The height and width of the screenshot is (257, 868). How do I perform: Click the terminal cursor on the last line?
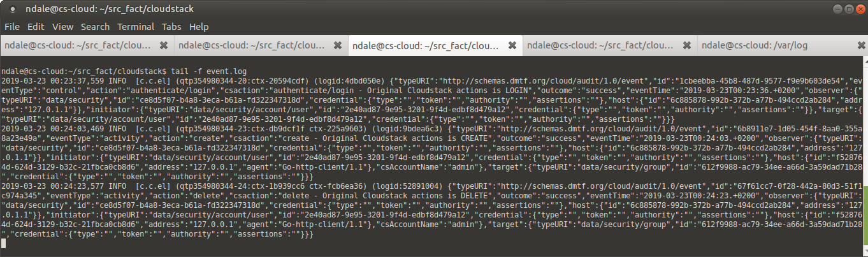[x=3, y=244]
